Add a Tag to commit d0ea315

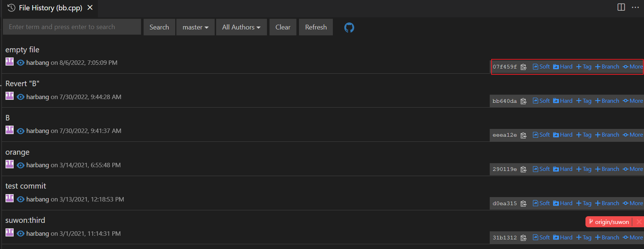(x=584, y=203)
